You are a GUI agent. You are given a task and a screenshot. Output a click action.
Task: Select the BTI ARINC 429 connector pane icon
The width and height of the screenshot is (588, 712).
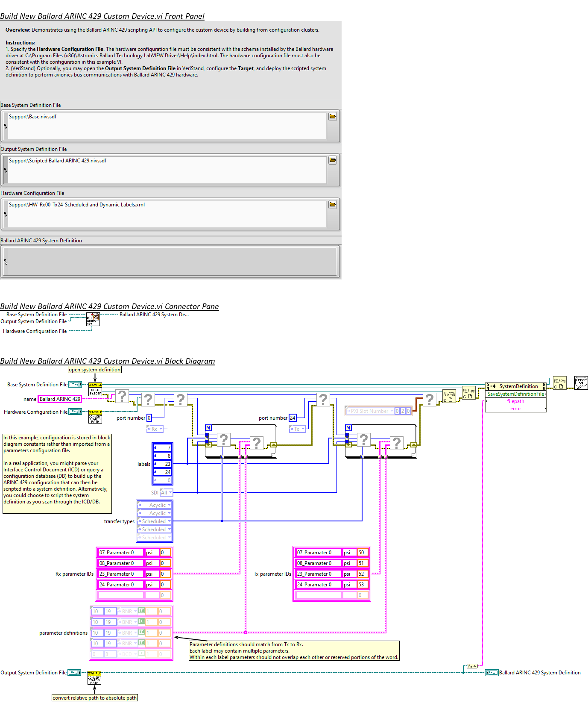93,319
